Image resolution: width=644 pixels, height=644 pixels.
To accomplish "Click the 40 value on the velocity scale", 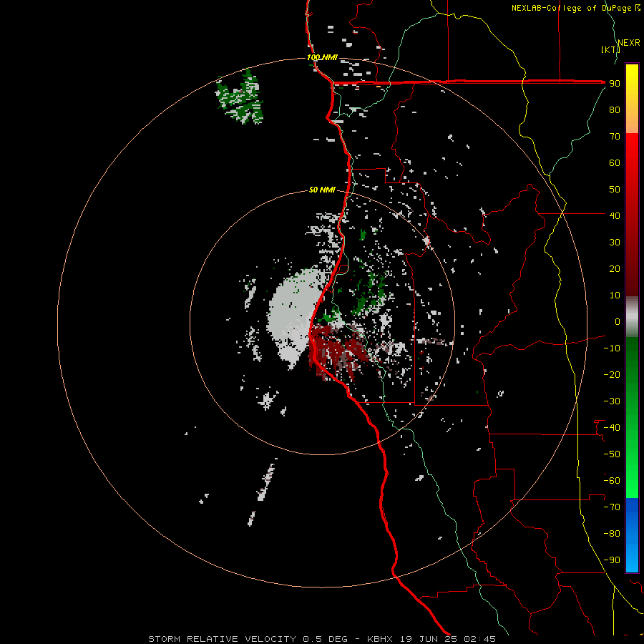I will (x=615, y=215).
